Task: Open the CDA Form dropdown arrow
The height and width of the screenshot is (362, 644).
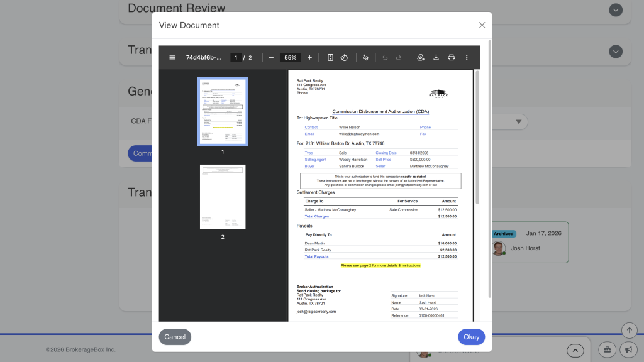Action: pos(518,121)
